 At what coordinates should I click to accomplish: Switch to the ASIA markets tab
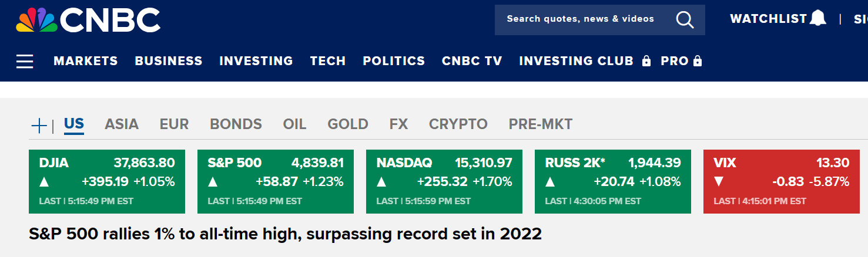coord(122,124)
